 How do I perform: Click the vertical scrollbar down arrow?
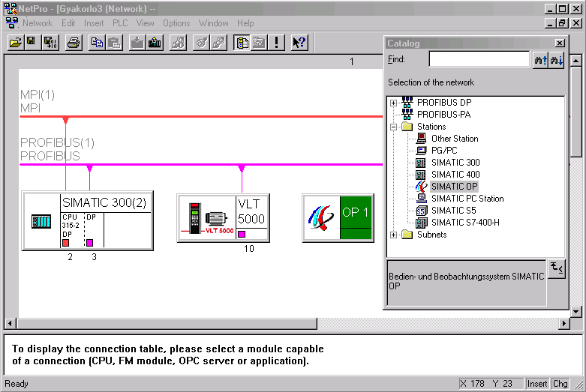click(576, 311)
